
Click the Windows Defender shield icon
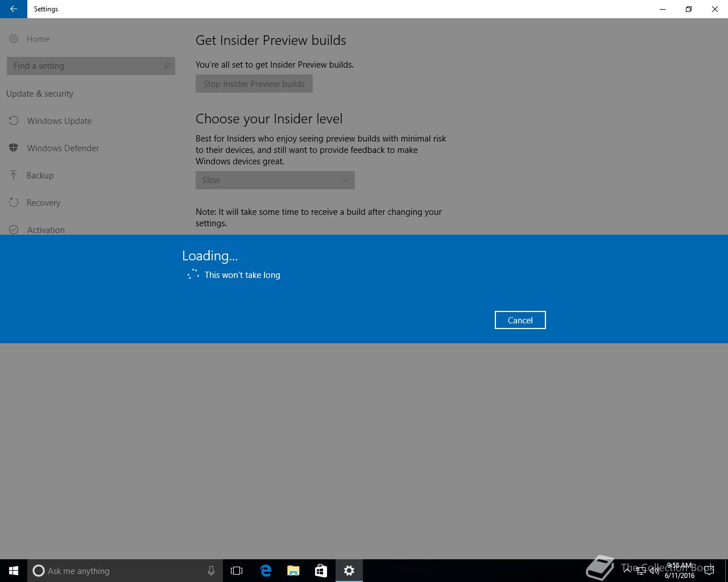pos(14,148)
